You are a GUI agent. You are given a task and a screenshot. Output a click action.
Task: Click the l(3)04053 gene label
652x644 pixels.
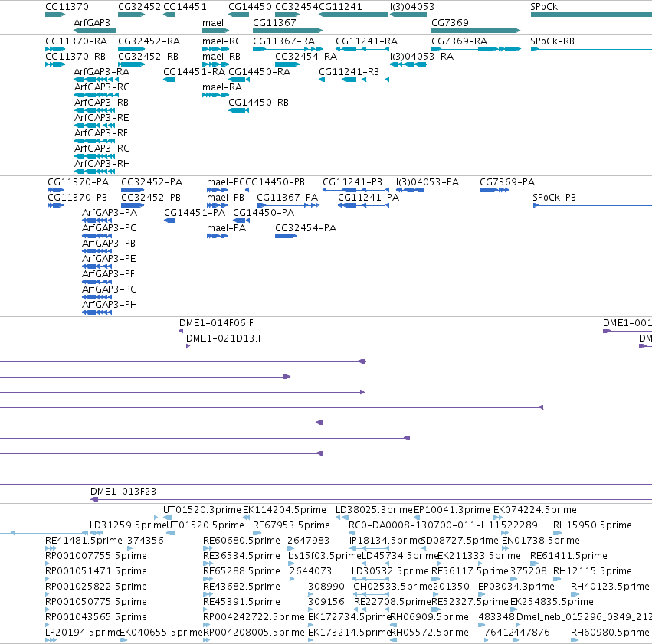pos(412,7)
